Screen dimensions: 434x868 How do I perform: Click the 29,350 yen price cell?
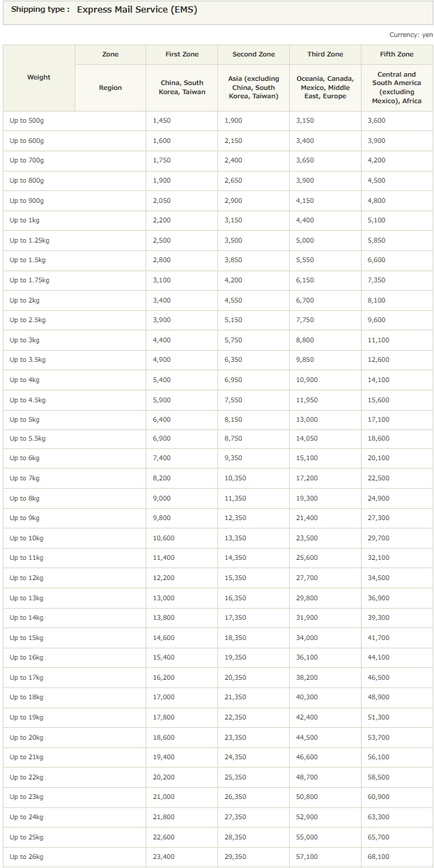click(x=235, y=857)
